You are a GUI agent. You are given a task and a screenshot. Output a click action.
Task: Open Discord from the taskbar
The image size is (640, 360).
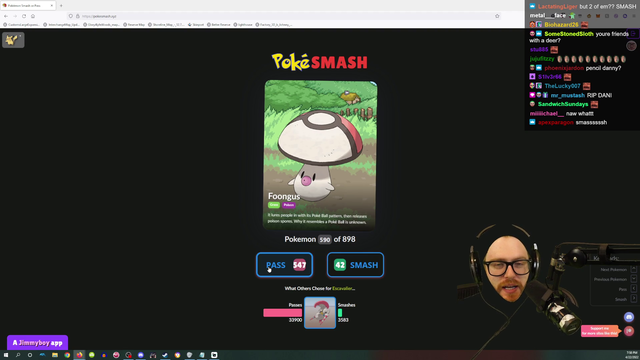click(141, 355)
